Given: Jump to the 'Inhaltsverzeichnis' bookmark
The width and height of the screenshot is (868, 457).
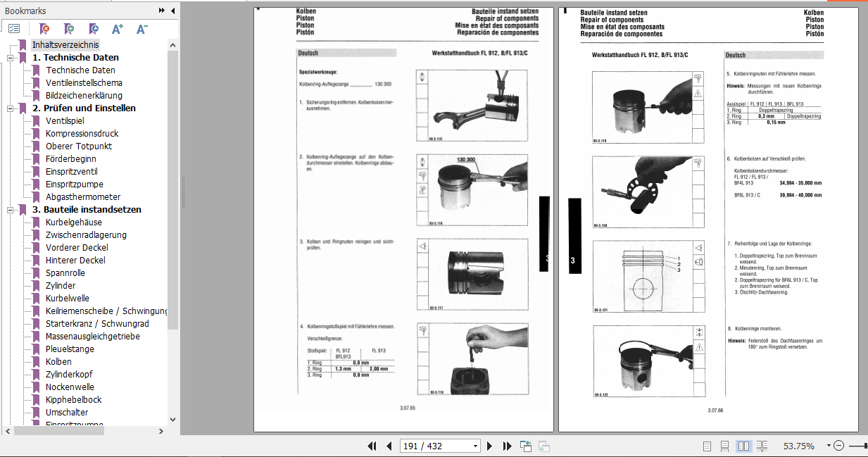Looking at the screenshot, I should tap(63, 44).
